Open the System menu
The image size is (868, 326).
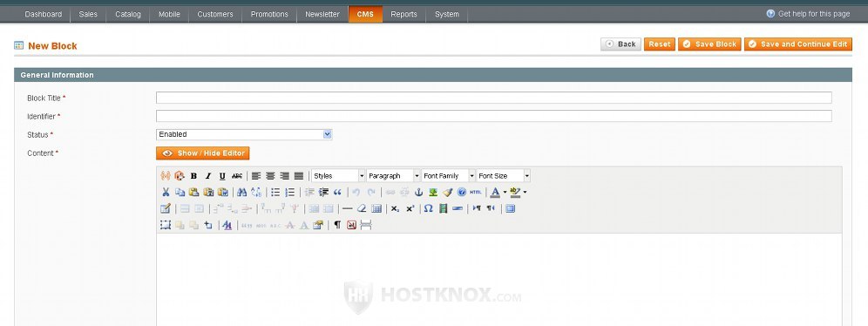(447, 15)
